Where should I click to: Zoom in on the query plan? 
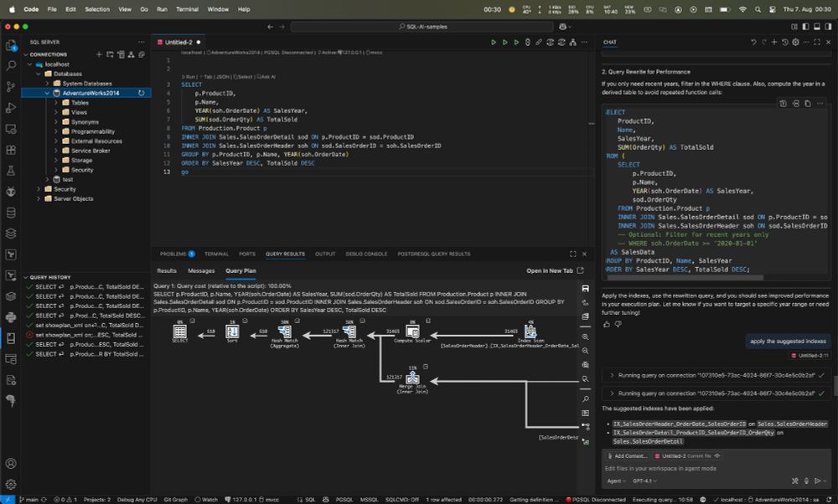585,337
